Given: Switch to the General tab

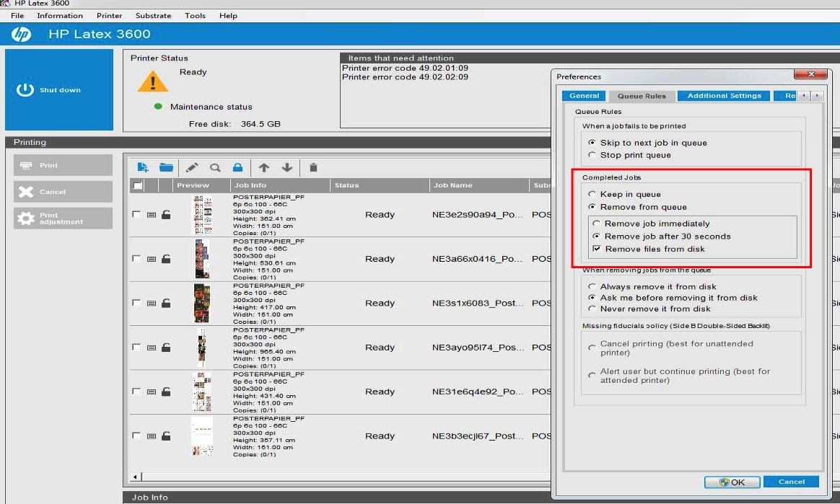Looking at the screenshot, I should tap(584, 96).
